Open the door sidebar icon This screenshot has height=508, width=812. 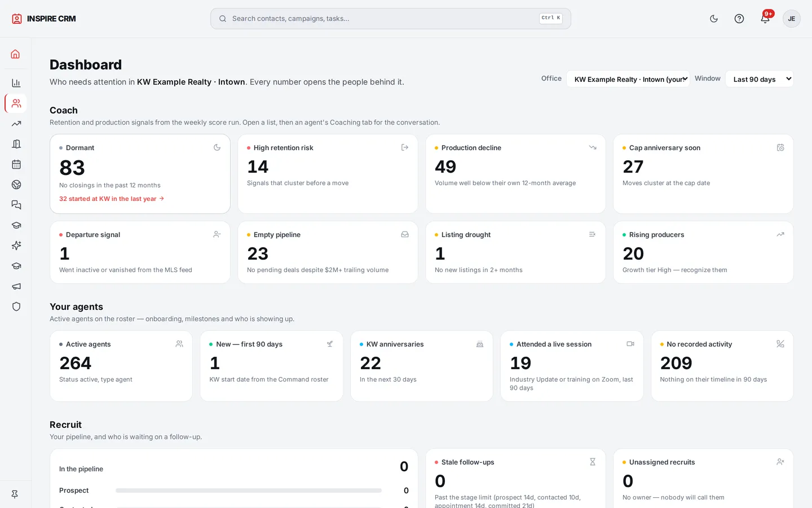coord(16,144)
